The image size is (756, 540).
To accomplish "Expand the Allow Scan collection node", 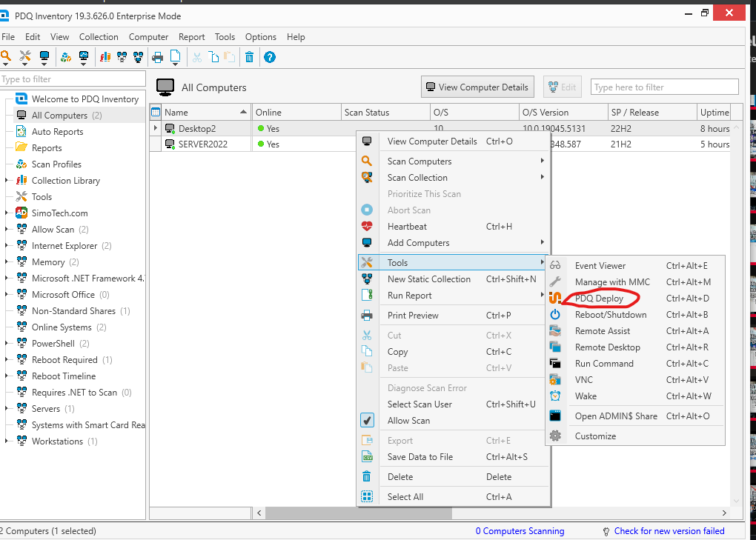I will [x=6, y=230].
